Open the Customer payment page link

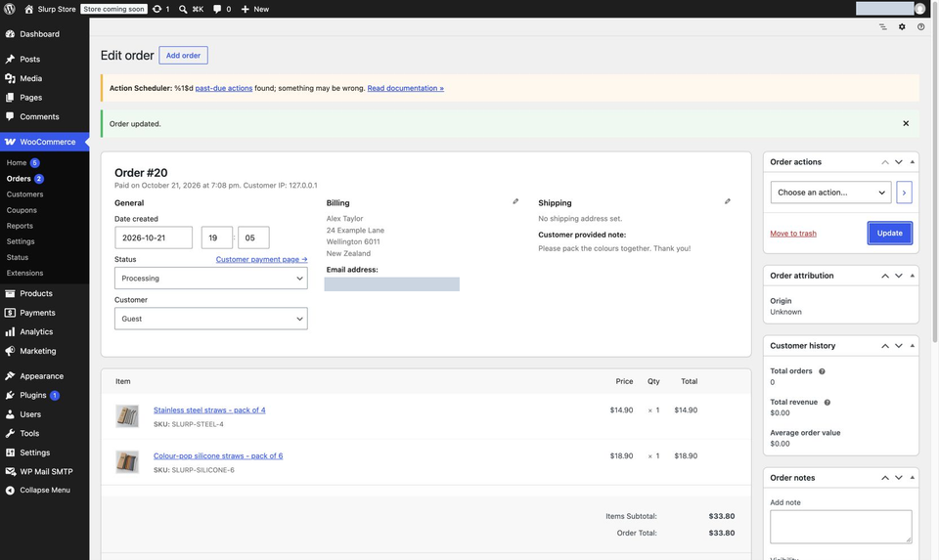coord(262,259)
